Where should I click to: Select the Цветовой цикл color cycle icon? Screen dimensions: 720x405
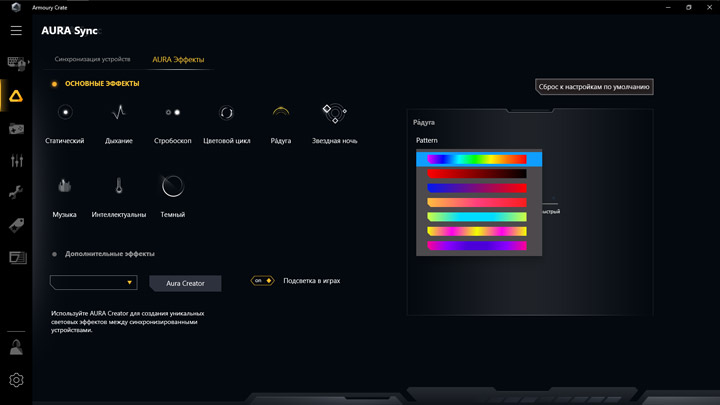tap(226, 112)
